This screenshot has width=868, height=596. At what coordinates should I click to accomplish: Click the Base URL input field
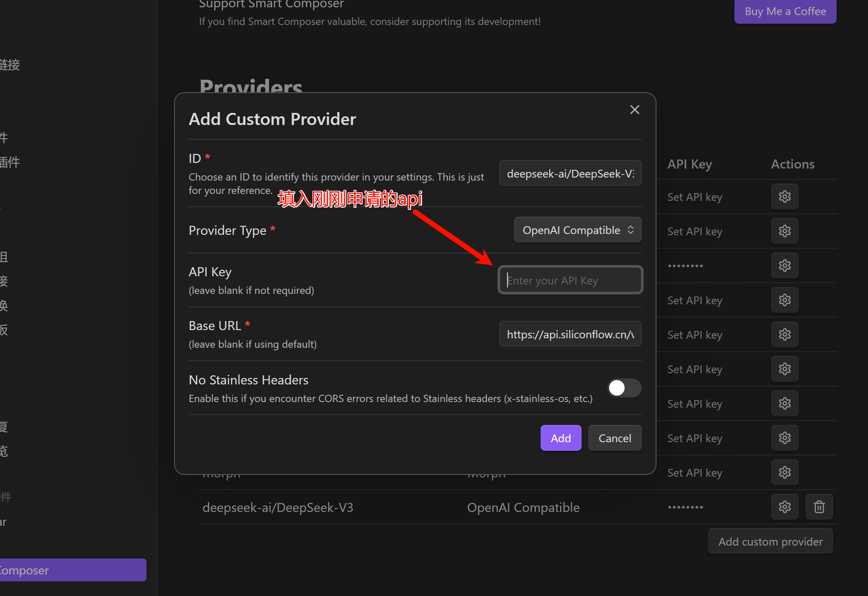pyautogui.click(x=570, y=334)
